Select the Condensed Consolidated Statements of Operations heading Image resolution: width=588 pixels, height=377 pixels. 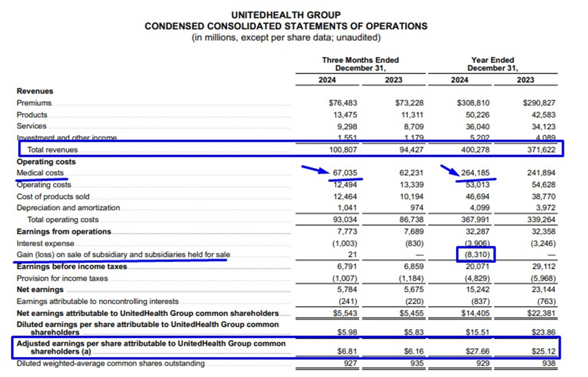[286, 27]
